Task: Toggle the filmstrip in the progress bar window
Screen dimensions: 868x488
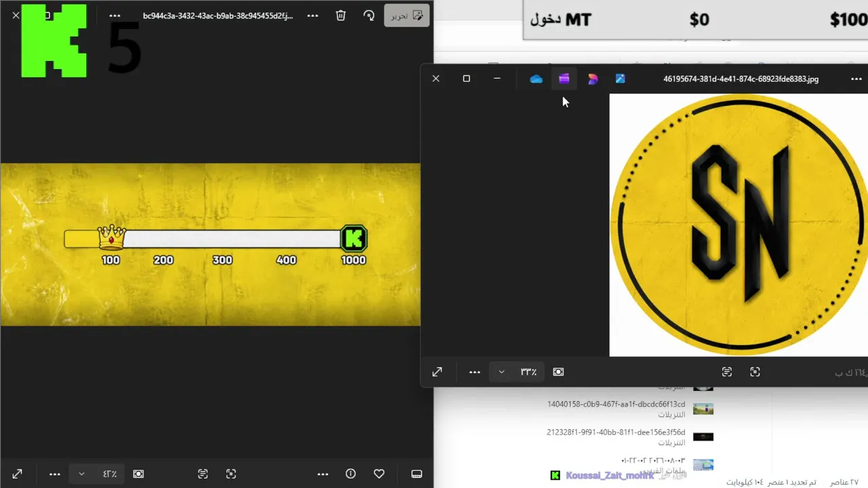Action: pyautogui.click(x=417, y=474)
